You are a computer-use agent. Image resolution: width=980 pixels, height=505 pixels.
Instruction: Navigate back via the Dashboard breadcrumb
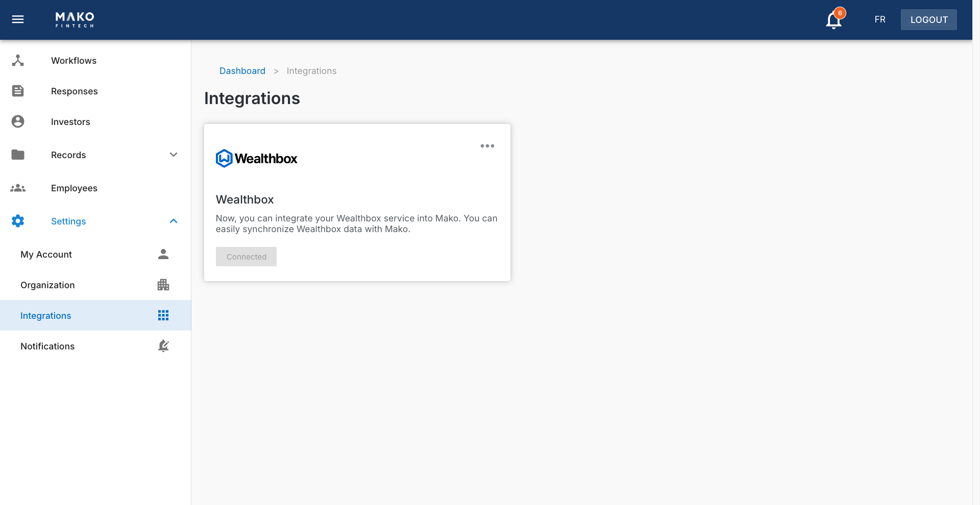point(242,71)
